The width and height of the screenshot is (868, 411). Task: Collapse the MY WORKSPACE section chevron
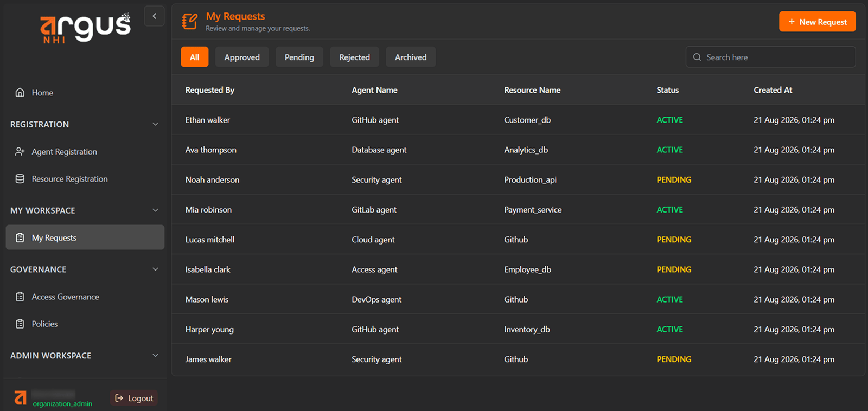point(155,210)
